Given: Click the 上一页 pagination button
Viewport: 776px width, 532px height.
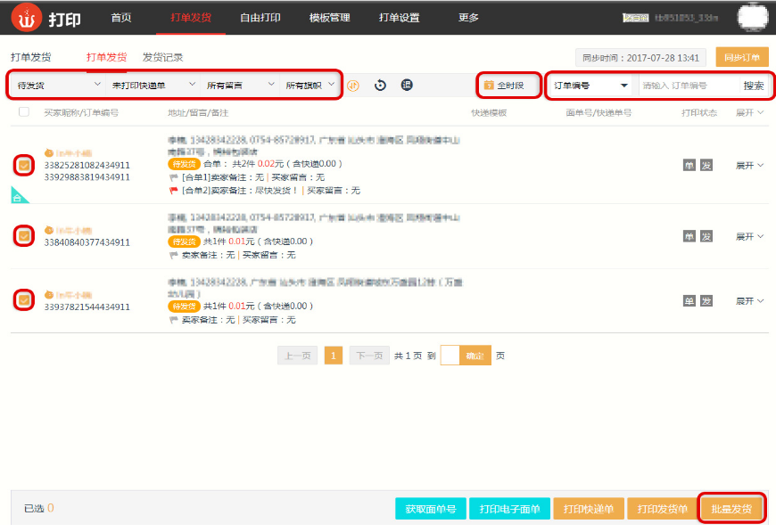Looking at the screenshot, I should point(297,356).
